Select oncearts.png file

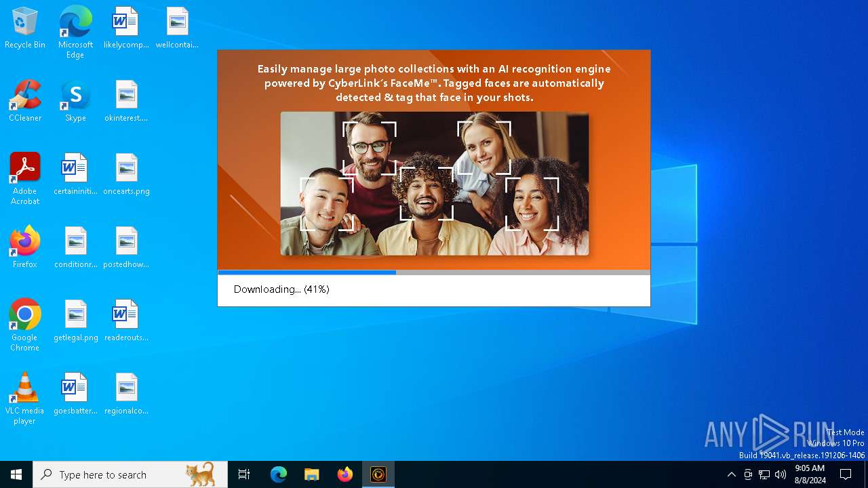click(126, 174)
